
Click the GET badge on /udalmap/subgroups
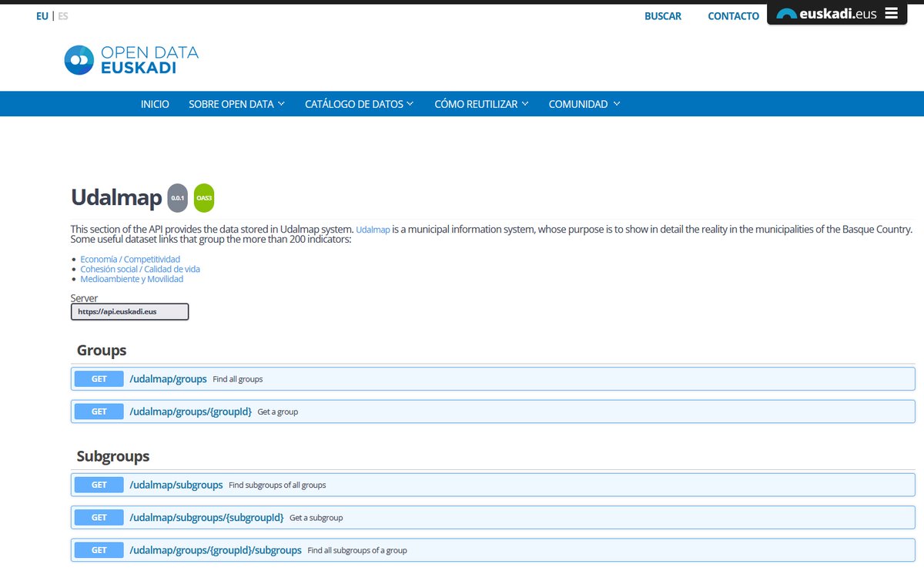98,485
